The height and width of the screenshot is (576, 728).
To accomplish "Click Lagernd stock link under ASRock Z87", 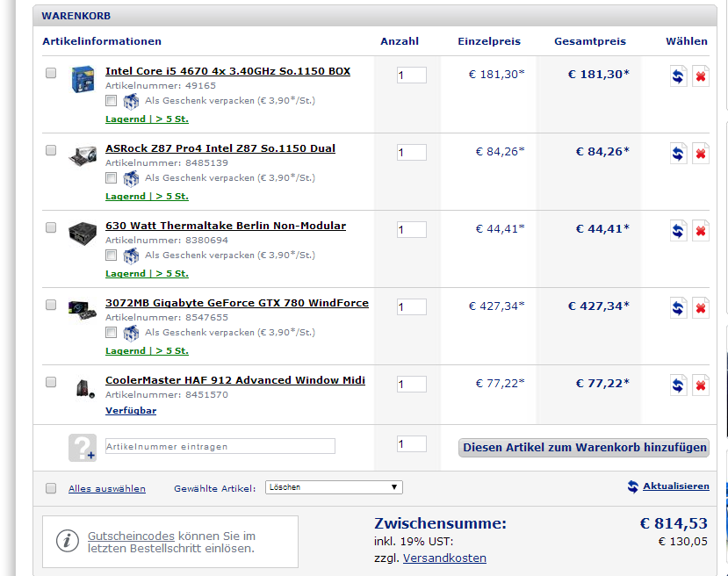I will click(x=147, y=197).
